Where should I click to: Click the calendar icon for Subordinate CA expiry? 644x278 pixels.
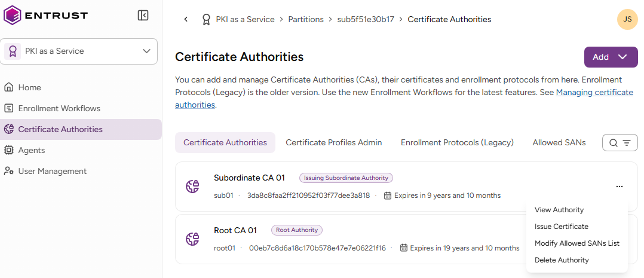coord(387,195)
